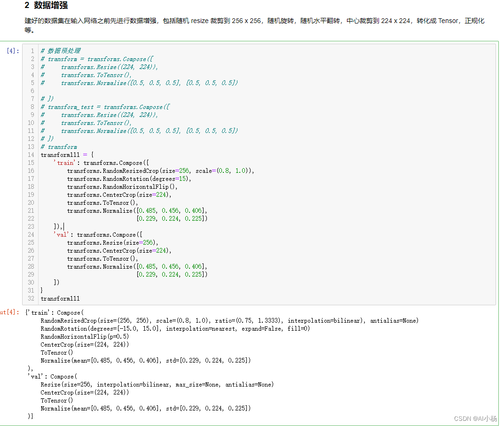
Task: Click the paragraph starting with '建好的数据集'
Action: click(254, 25)
